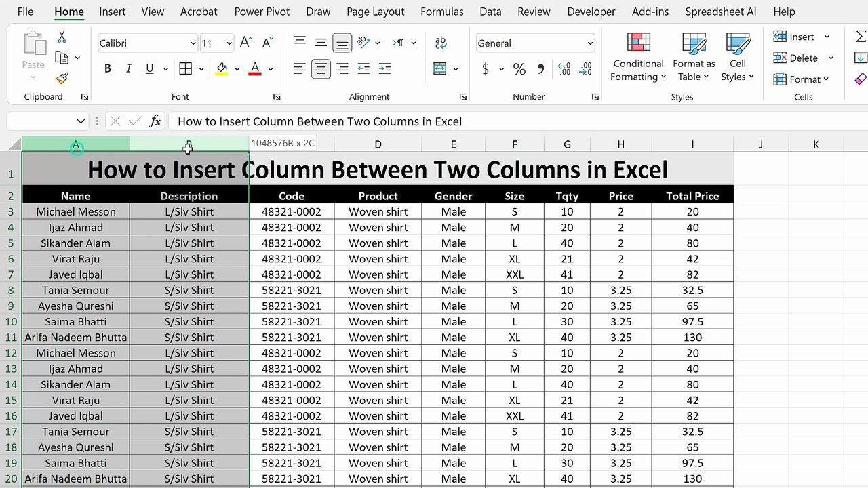Apply Comma Style format
The image size is (868, 488).
(x=540, y=68)
